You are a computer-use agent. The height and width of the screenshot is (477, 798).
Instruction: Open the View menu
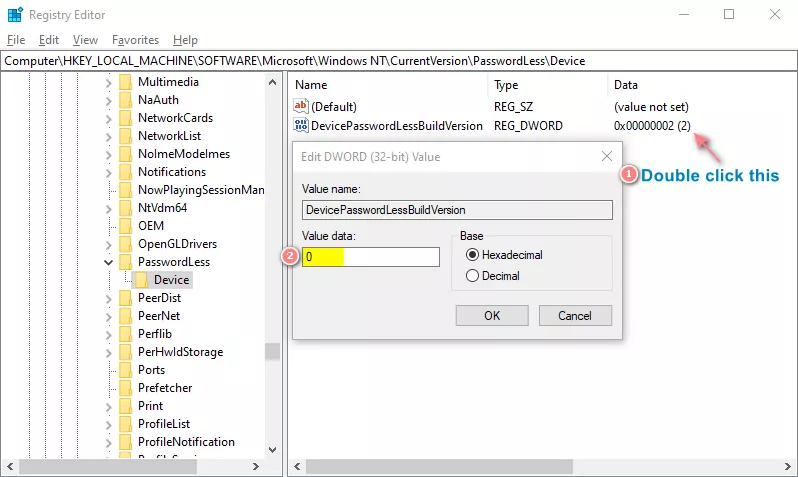[x=85, y=40]
